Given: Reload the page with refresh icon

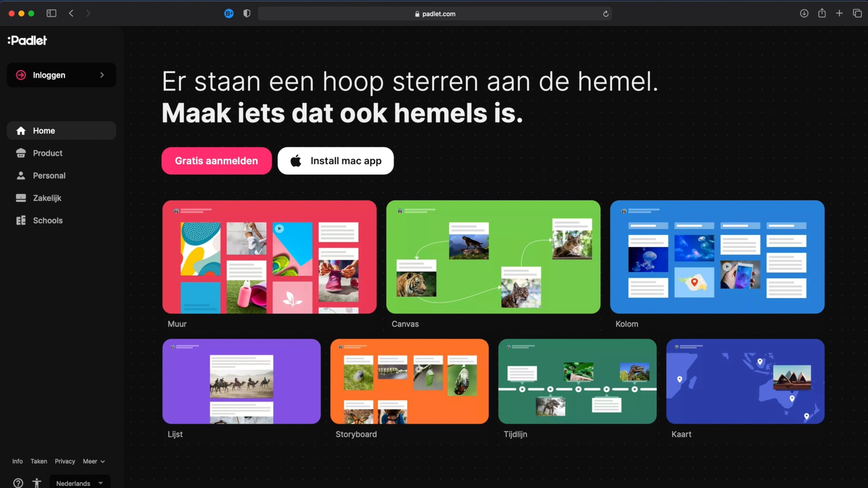Looking at the screenshot, I should point(606,14).
